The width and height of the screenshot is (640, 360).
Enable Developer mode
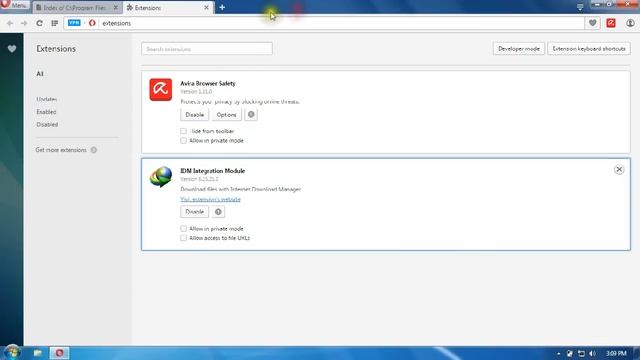point(518,49)
